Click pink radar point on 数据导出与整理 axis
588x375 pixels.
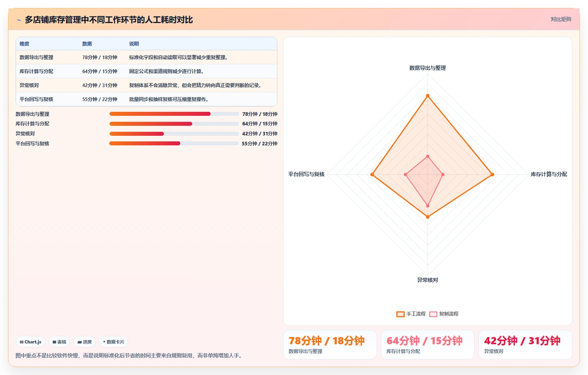tap(428, 157)
